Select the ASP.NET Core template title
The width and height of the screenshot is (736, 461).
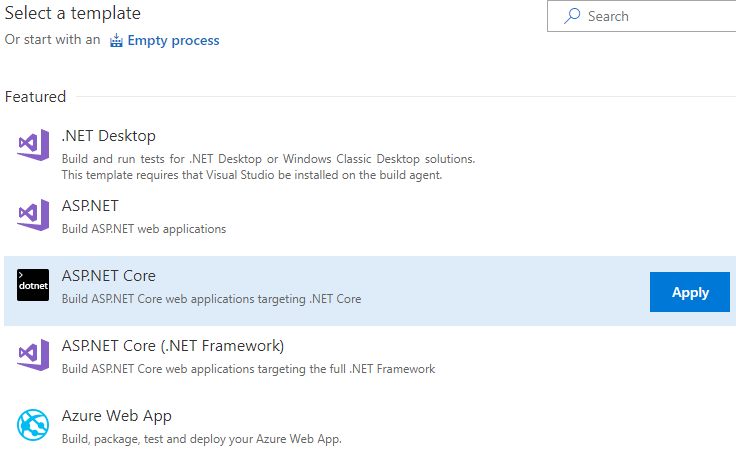(108, 276)
